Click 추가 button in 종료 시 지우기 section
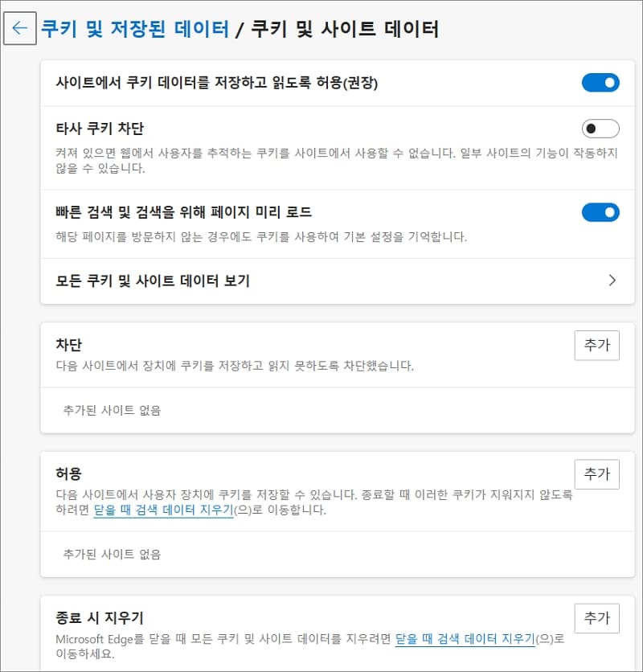 click(x=596, y=618)
